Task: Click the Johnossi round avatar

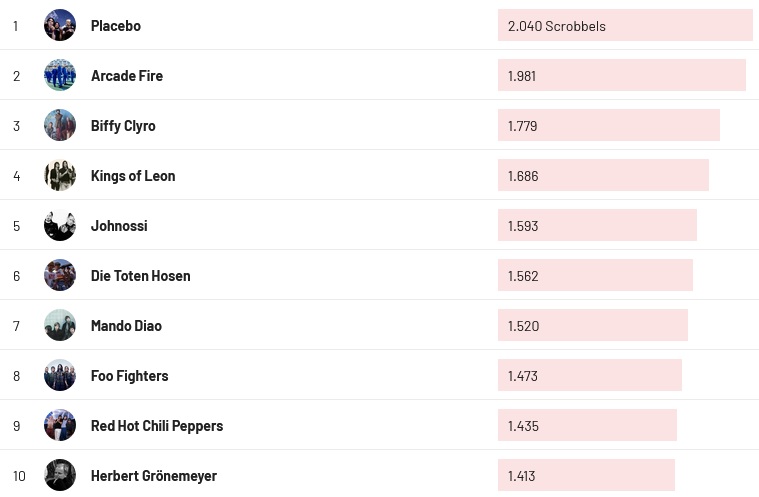Action: click(60, 225)
